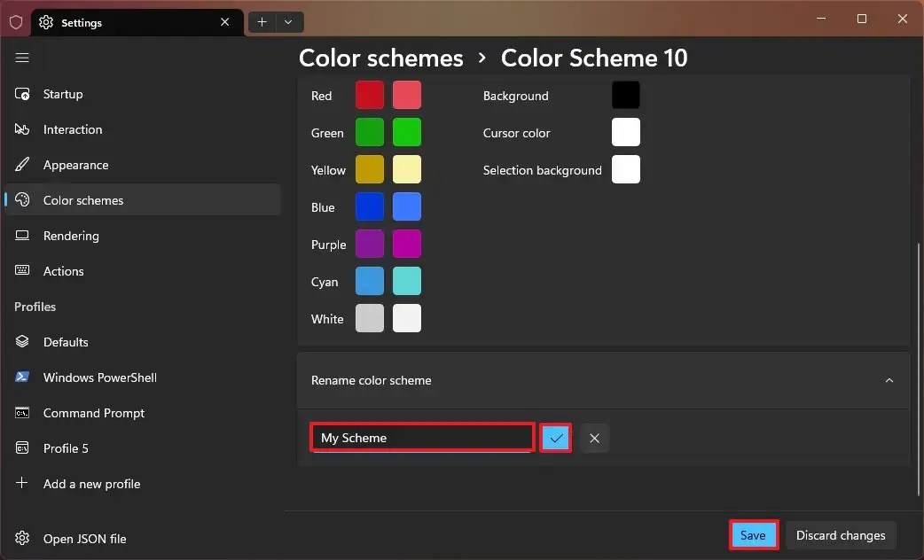Image resolution: width=924 pixels, height=560 pixels.
Task: Open the Rendering settings page
Action: [x=71, y=236]
